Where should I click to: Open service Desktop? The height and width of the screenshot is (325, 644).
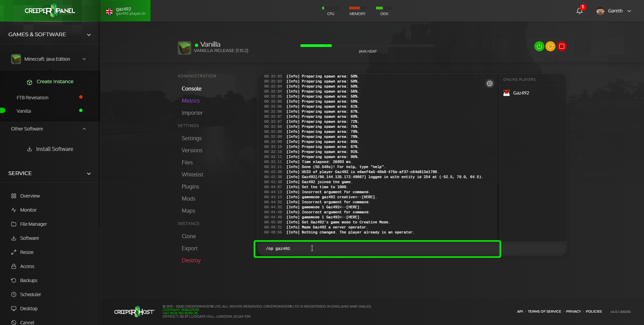(29, 309)
